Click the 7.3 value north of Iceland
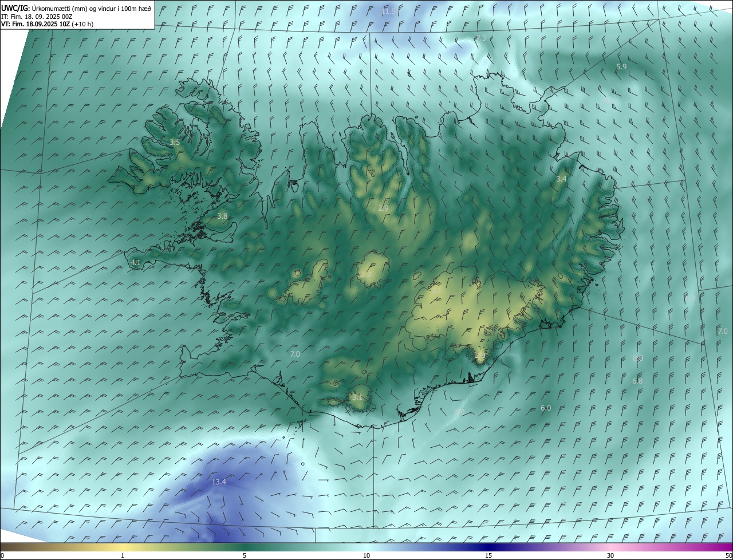733x560 pixels. pos(480,38)
